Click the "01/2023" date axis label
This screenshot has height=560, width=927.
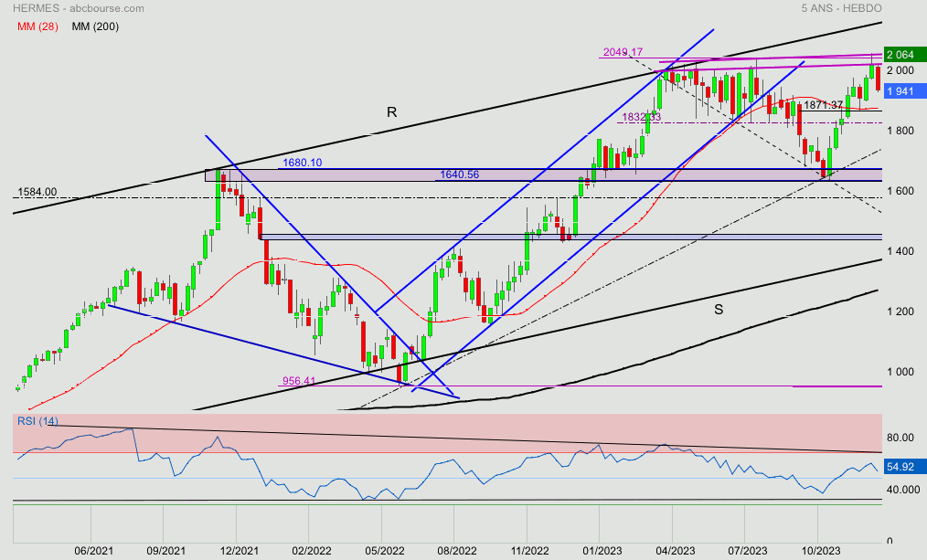coord(601,551)
